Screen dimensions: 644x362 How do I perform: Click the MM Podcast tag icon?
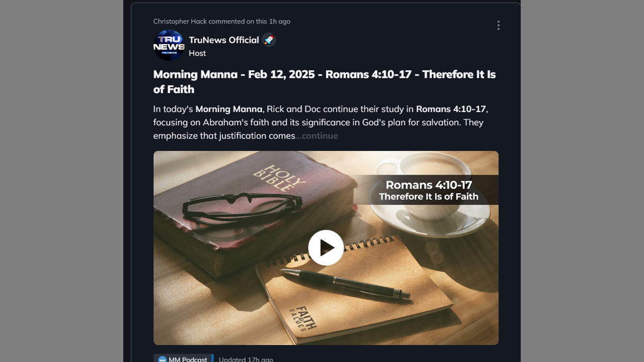point(162,359)
